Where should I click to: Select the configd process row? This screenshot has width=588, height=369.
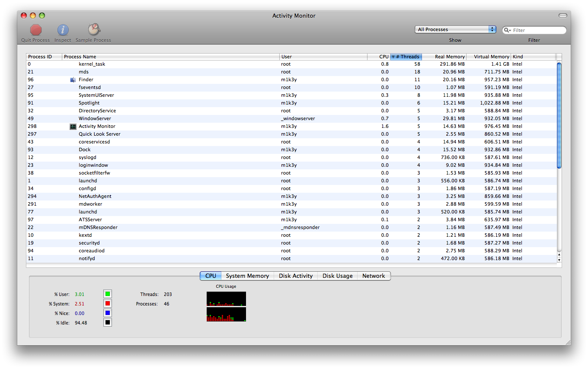[291, 188]
